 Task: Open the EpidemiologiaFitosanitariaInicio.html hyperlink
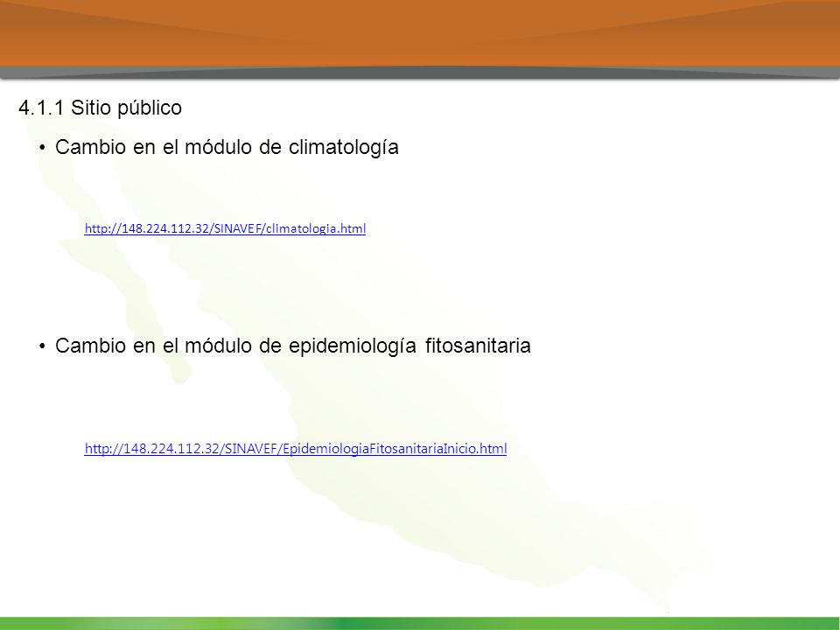pyautogui.click(x=296, y=448)
